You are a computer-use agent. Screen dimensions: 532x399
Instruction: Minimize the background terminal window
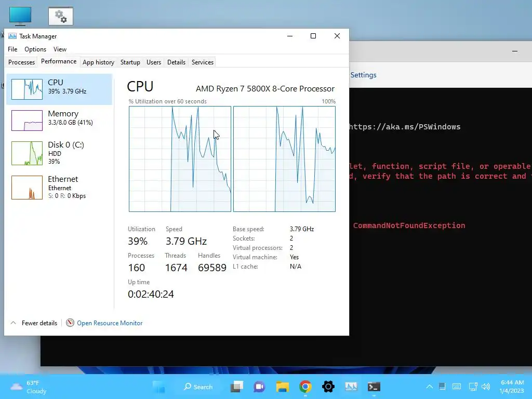[x=515, y=51]
